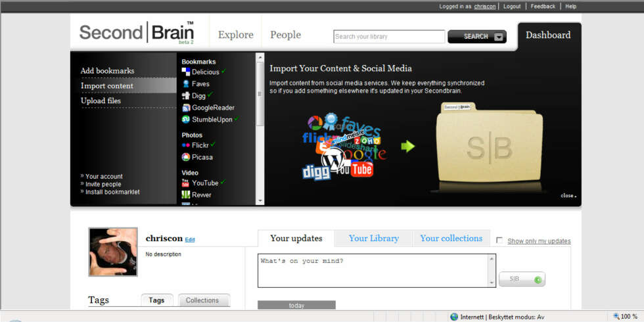The width and height of the screenshot is (644, 322).
Task: Open Your account link
Action: coord(104,177)
